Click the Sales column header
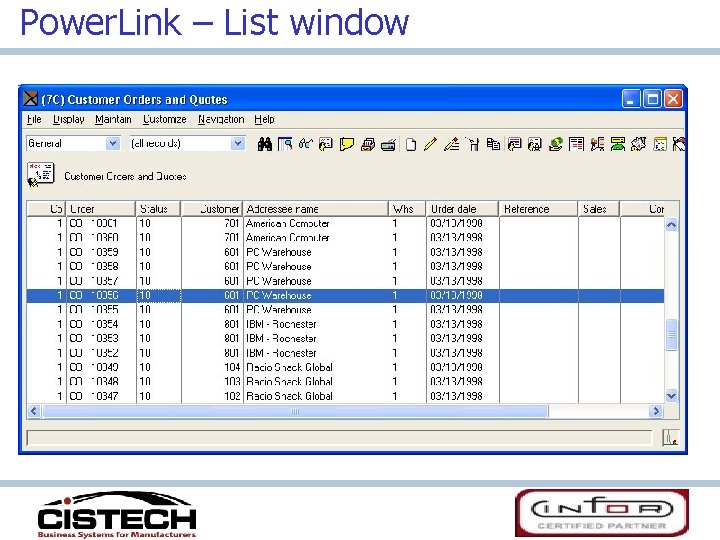The image size is (720, 540). (599, 209)
